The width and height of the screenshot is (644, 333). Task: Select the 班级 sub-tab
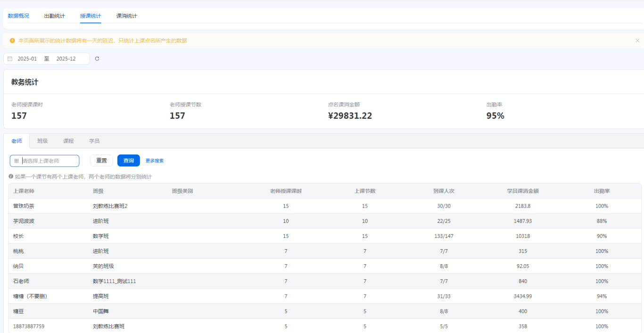(x=42, y=141)
